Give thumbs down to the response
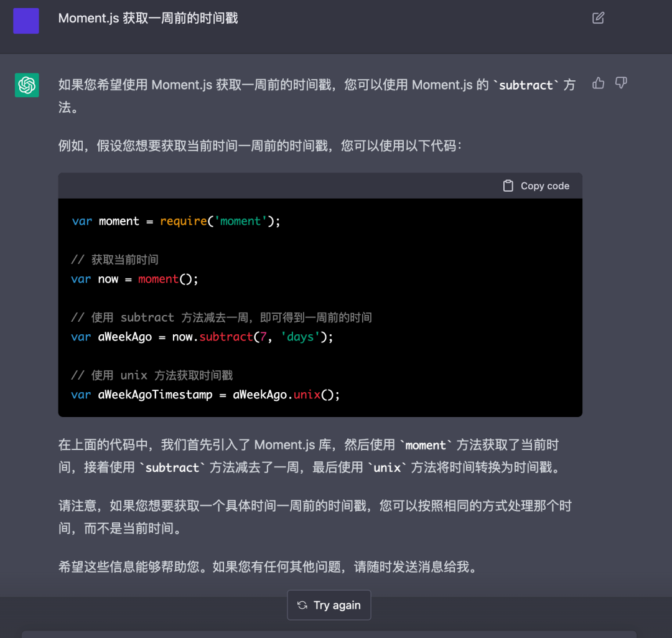The height and width of the screenshot is (638, 672). (x=621, y=83)
